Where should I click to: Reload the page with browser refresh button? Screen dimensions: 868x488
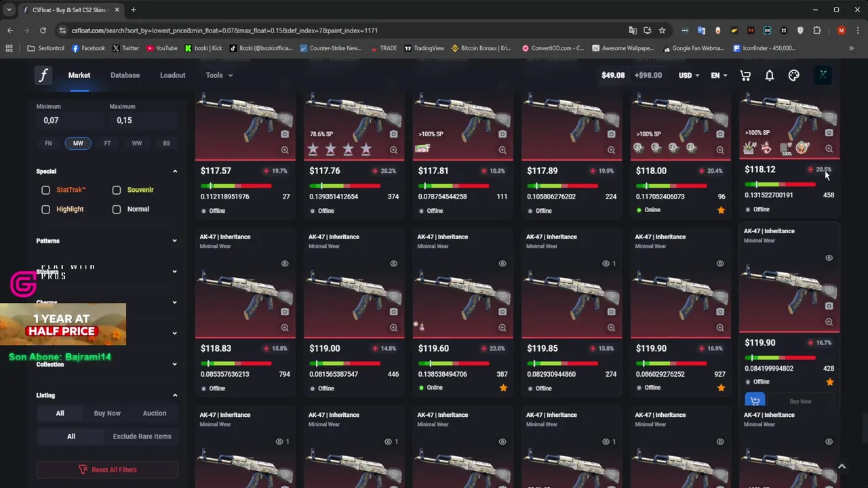click(43, 30)
